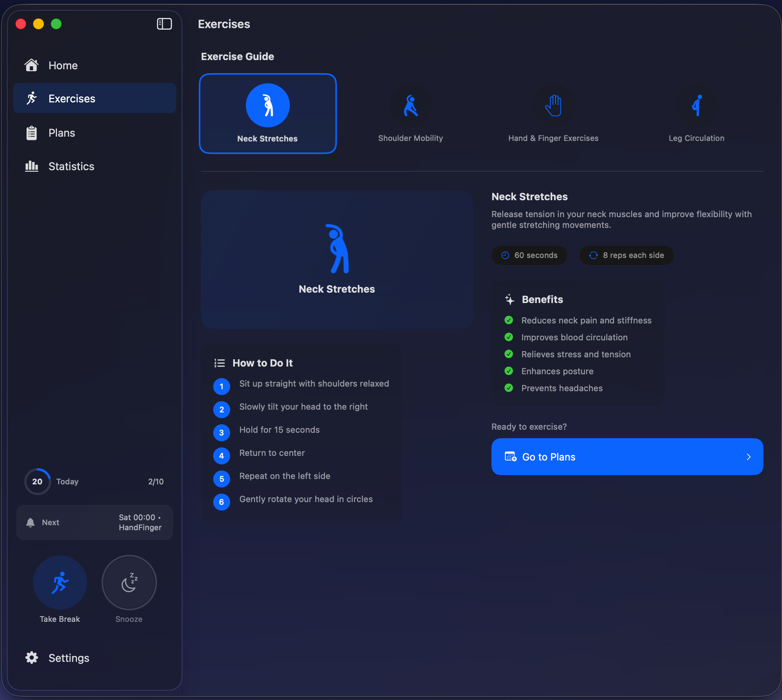This screenshot has width=782, height=700.
Task: Select the Leg Circulation exercise icon
Action: click(697, 106)
